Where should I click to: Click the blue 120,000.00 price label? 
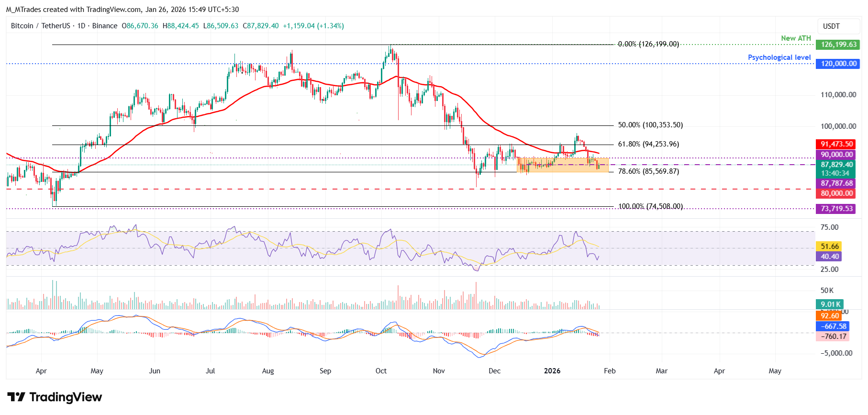[x=837, y=64]
